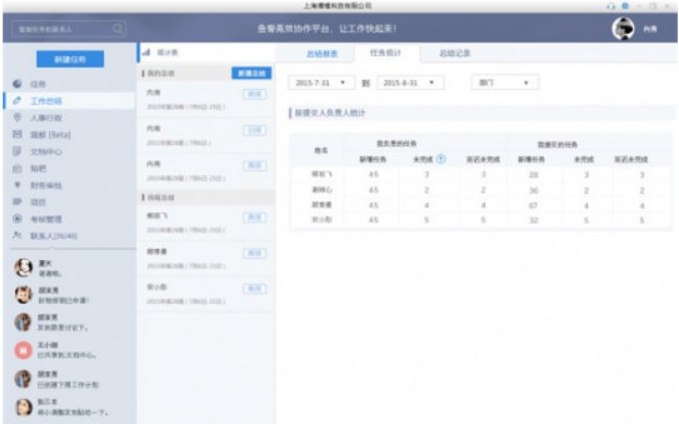Click the 知吧 sidebar icon
This screenshot has width=679, height=424.
(x=18, y=168)
